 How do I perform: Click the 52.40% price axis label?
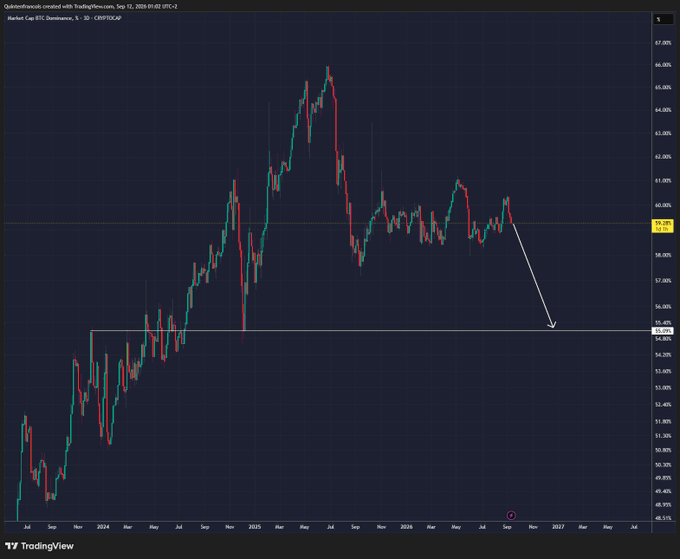point(663,405)
